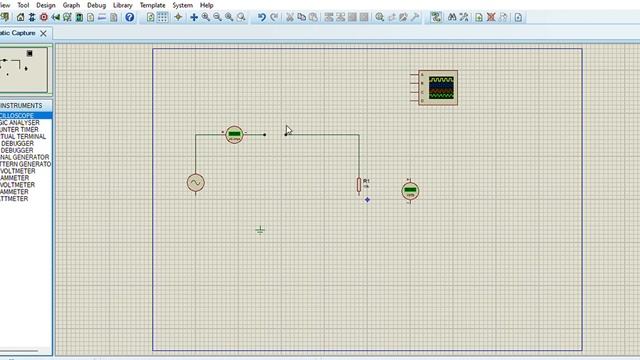640x360 pixels.
Task: Click the Decompose hammer icon
Action: click(x=415, y=17)
